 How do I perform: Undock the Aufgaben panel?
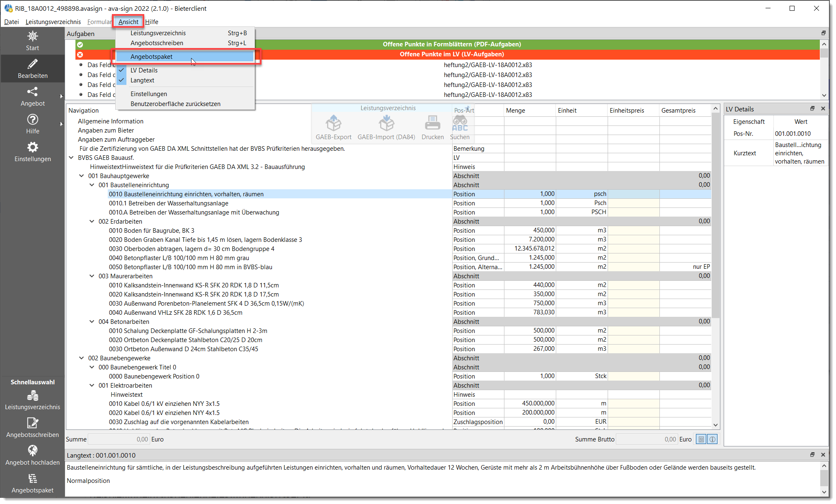[x=823, y=33]
